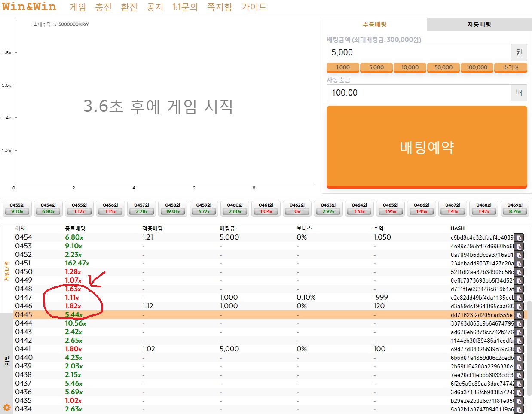Open the 1:1문의 menu
Viewport: 532px width, 414px height.
(185, 7)
